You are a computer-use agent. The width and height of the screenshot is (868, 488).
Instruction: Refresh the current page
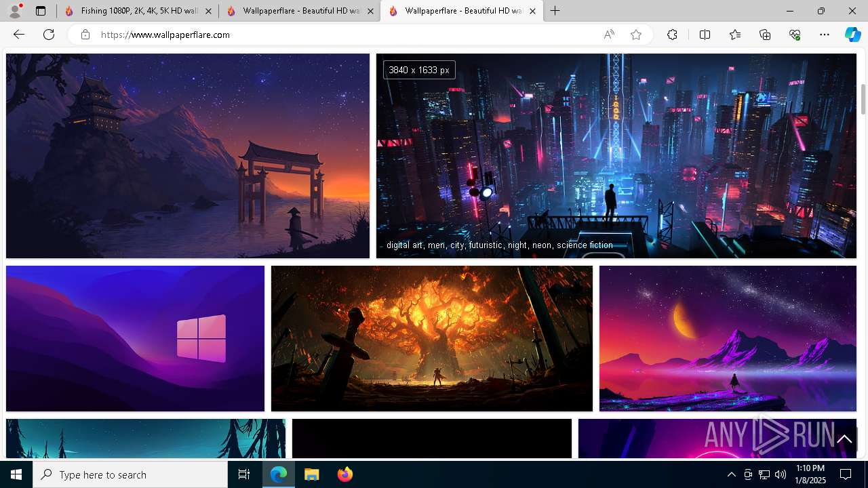[49, 35]
